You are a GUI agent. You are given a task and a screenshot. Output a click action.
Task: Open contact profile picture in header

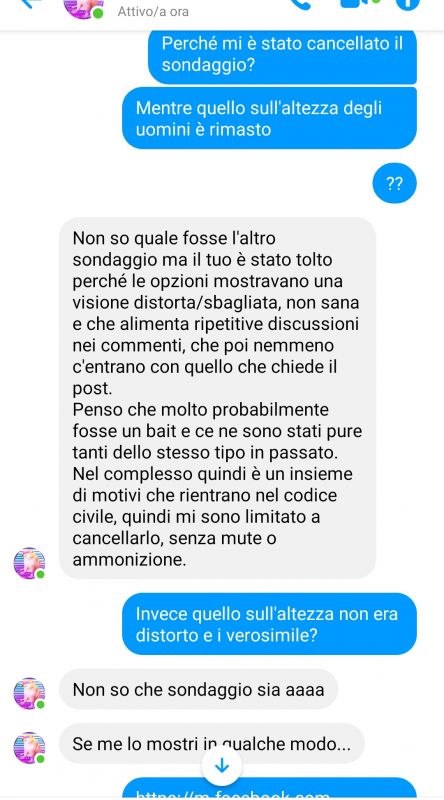83,9
